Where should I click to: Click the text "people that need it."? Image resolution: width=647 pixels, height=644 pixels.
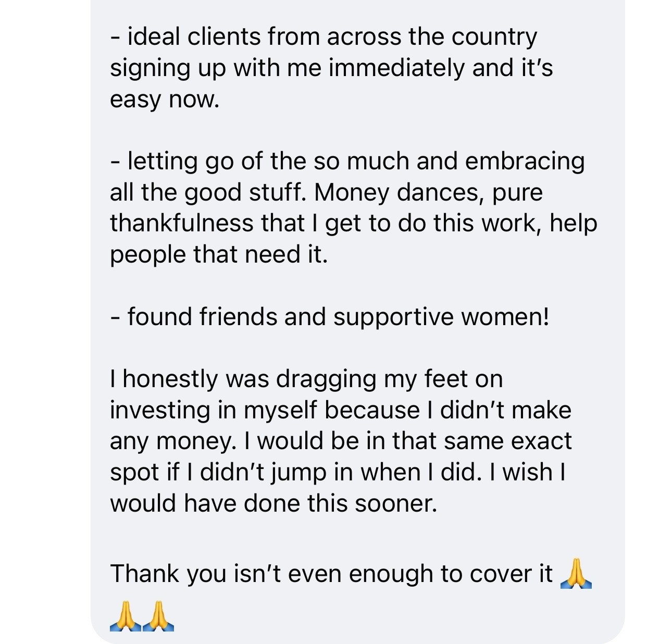coord(219,254)
